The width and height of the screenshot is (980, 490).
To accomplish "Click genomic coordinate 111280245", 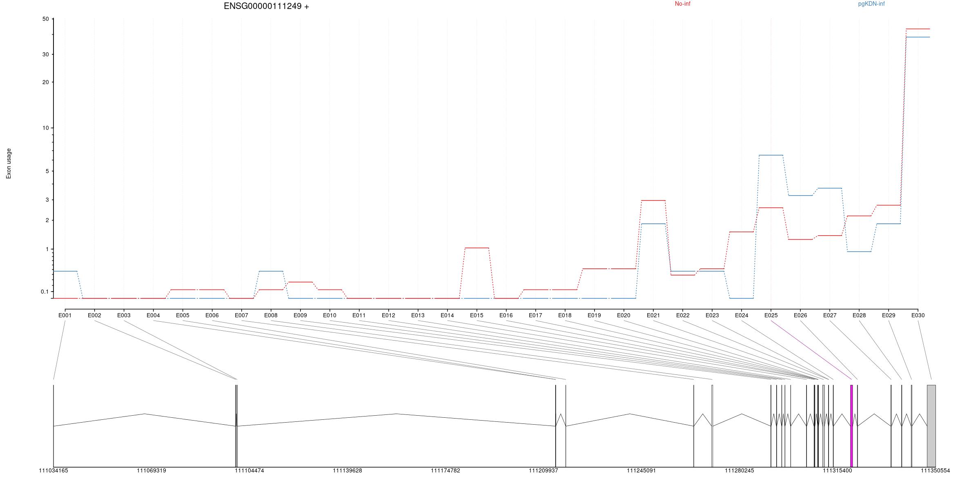I will point(739,470).
